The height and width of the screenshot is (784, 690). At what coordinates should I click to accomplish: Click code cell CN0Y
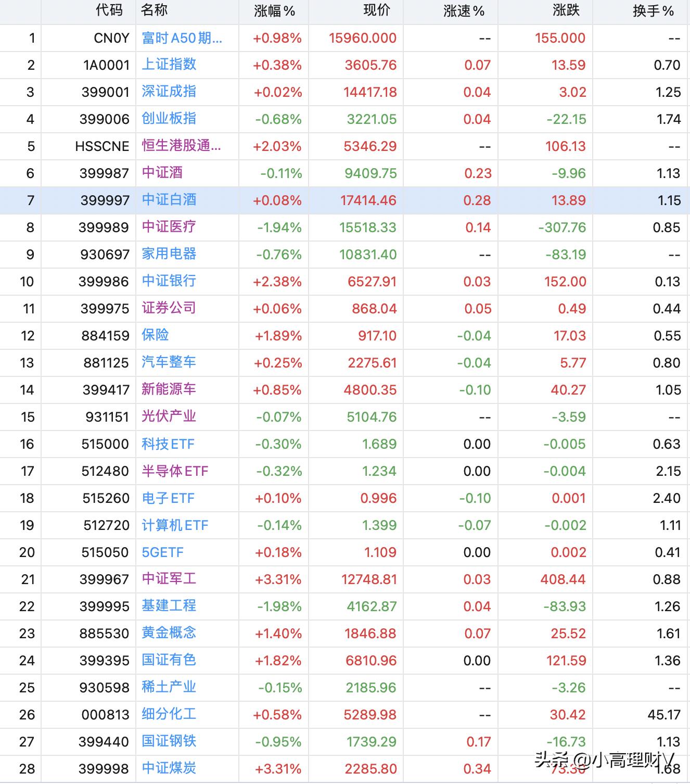click(x=111, y=38)
